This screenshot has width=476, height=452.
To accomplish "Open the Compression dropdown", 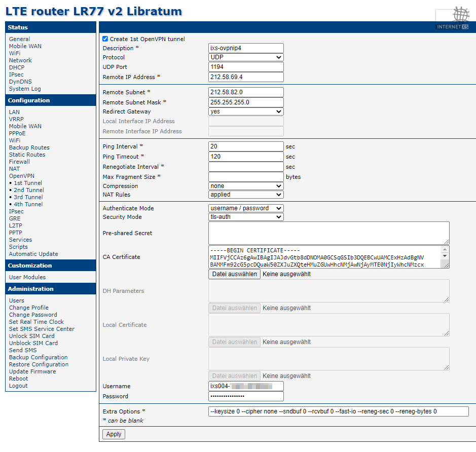I will (x=246, y=186).
